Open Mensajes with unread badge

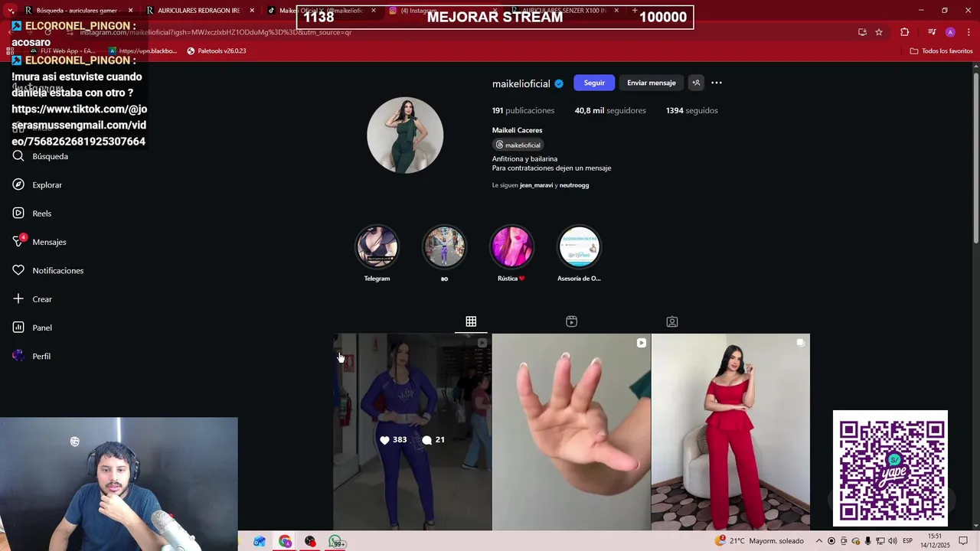coord(39,242)
